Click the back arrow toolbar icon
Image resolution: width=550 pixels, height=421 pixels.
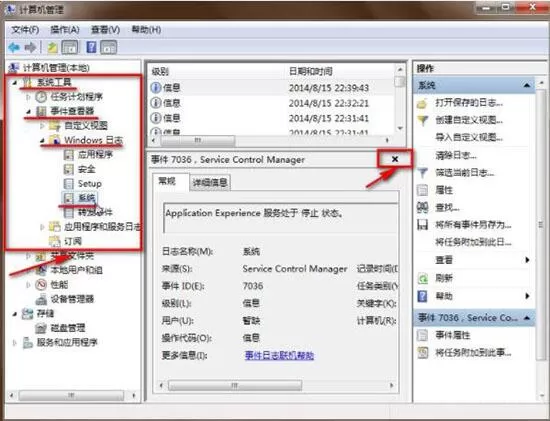click(14, 47)
